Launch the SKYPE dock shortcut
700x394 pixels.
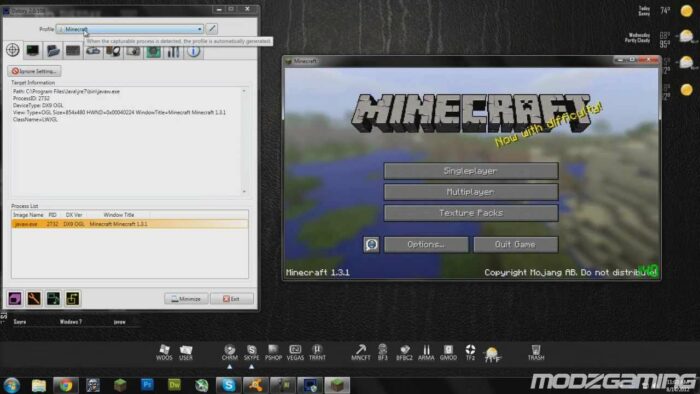[x=251, y=352]
